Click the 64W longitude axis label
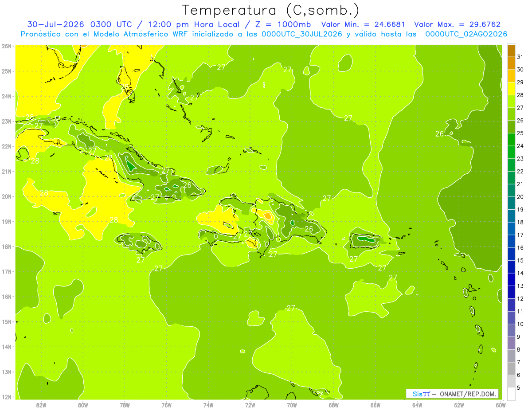Image resolution: width=532 pixels, height=411 pixels. (x=417, y=405)
